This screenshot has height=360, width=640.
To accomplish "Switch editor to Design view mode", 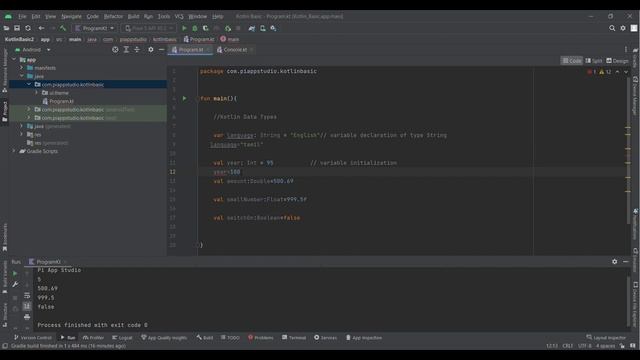I will click(x=617, y=61).
